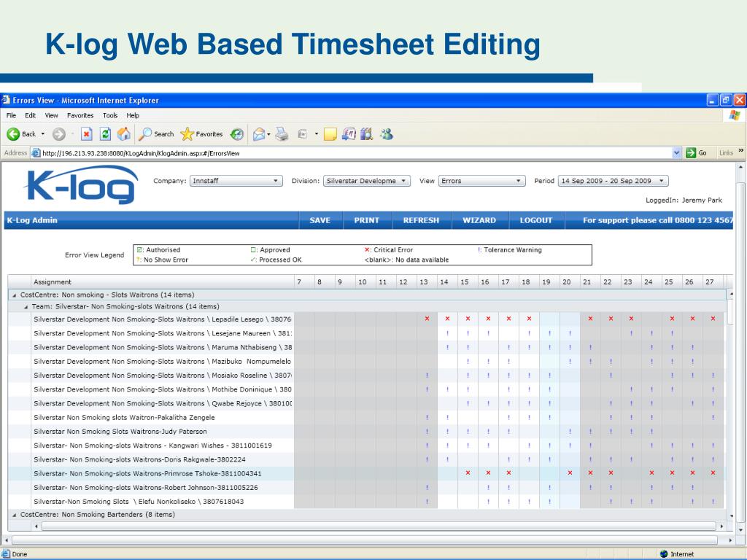The width and height of the screenshot is (747, 560).
Task: Click grid vertical scrollbar down arrow
Action: pos(731,516)
